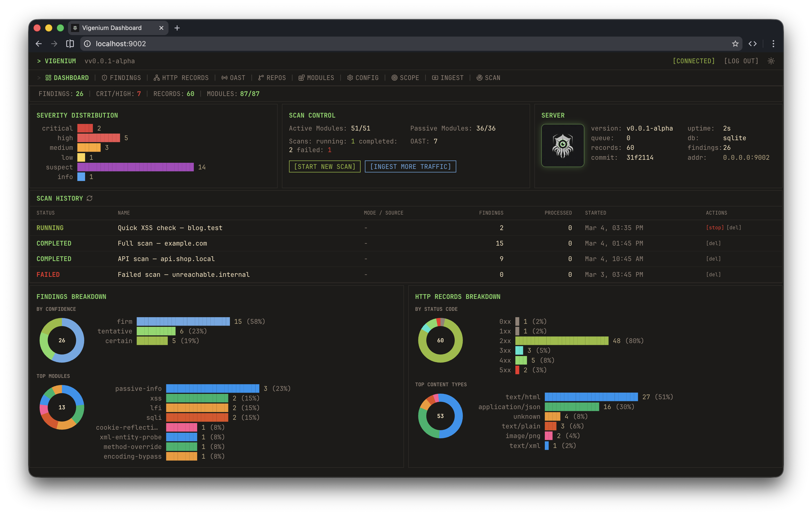Stop the running Quick XSS check scan

[715, 228]
